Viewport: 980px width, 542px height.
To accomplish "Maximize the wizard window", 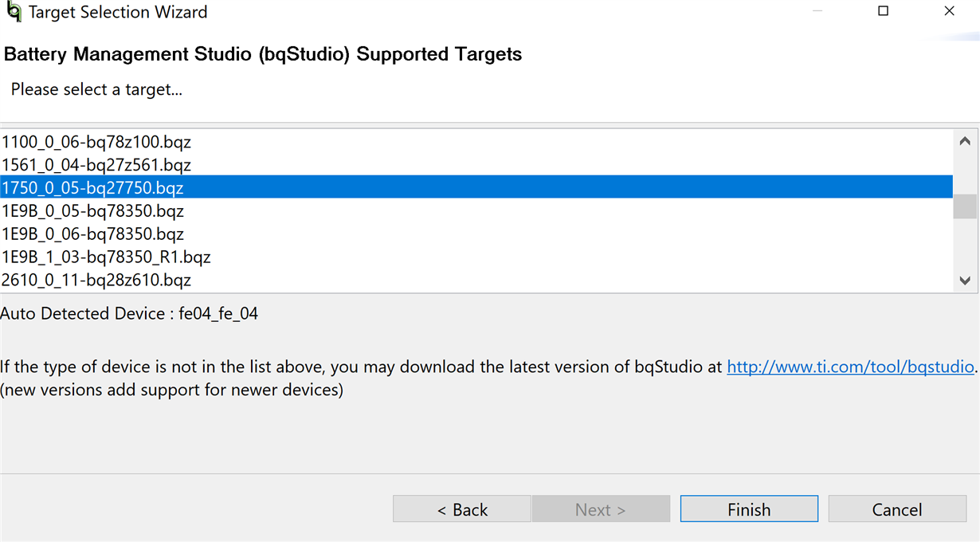I will [883, 11].
